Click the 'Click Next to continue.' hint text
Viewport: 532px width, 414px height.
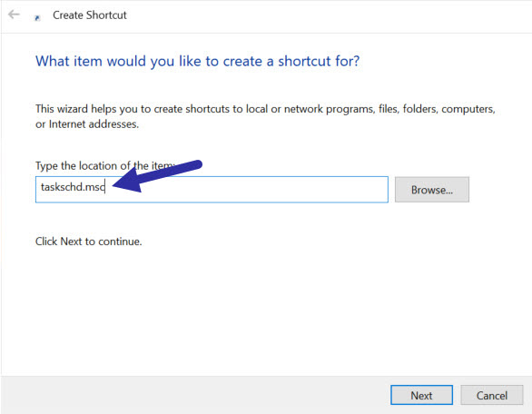[89, 241]
